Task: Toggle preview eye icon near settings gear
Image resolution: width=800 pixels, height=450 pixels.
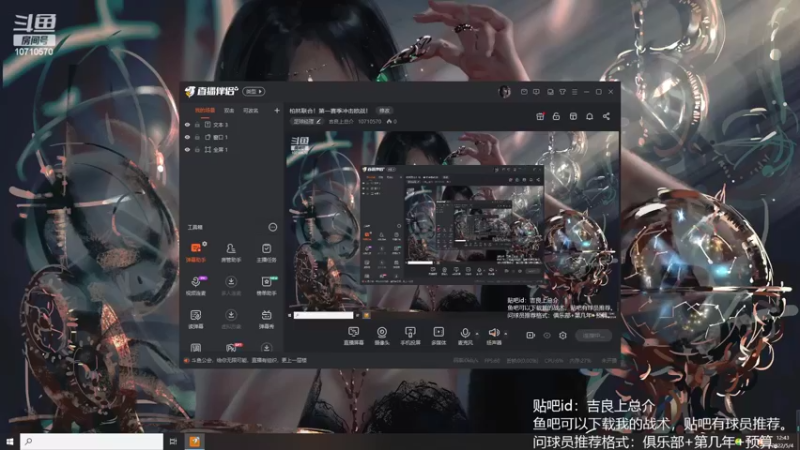Action: [547, 335]
